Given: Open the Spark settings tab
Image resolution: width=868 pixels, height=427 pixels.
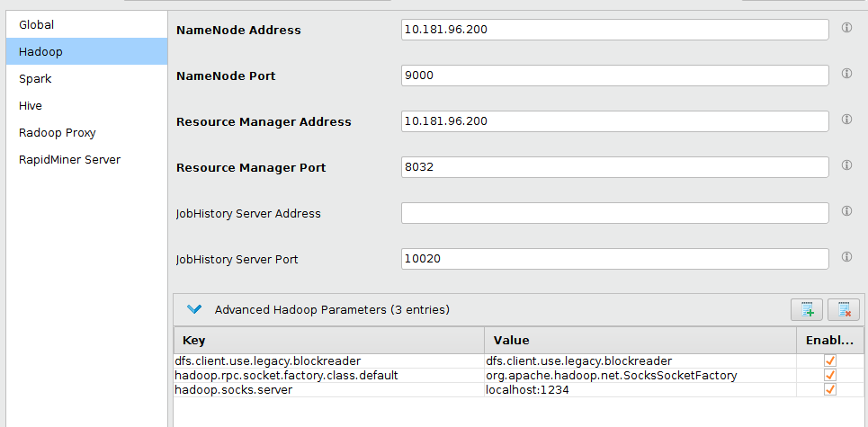Looking at the screenshot, I should (x=35, y=79).
